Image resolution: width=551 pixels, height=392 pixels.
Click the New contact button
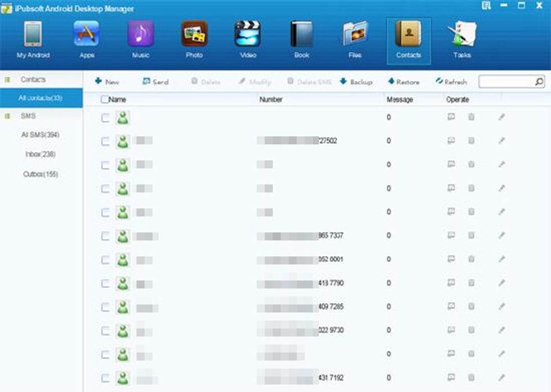107,82
